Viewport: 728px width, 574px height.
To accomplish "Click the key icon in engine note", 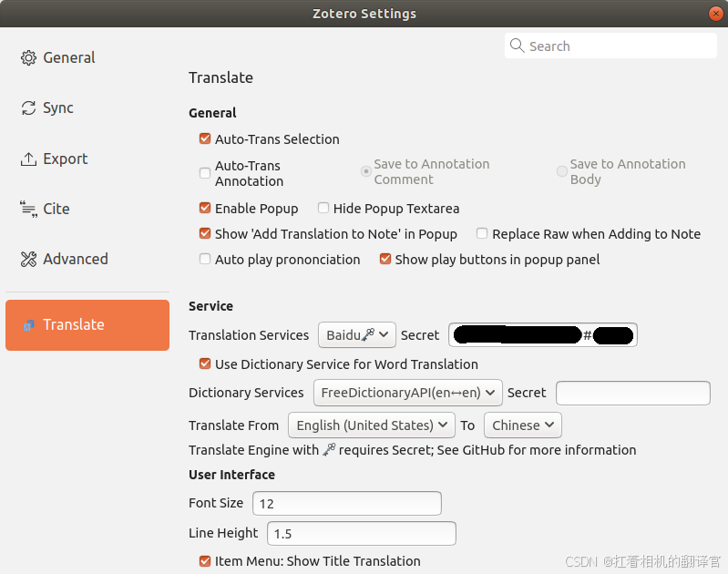I will [329, 449].
